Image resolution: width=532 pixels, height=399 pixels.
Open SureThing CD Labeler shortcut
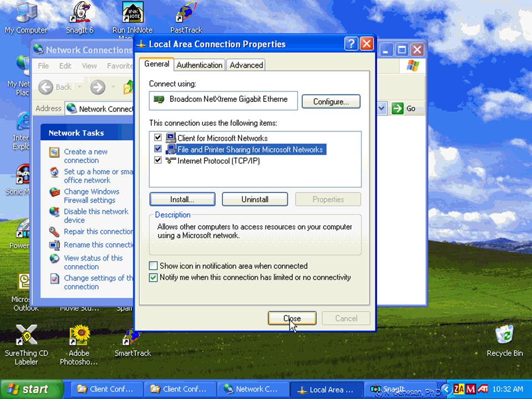pyautogui.click(x=27, y=344)
